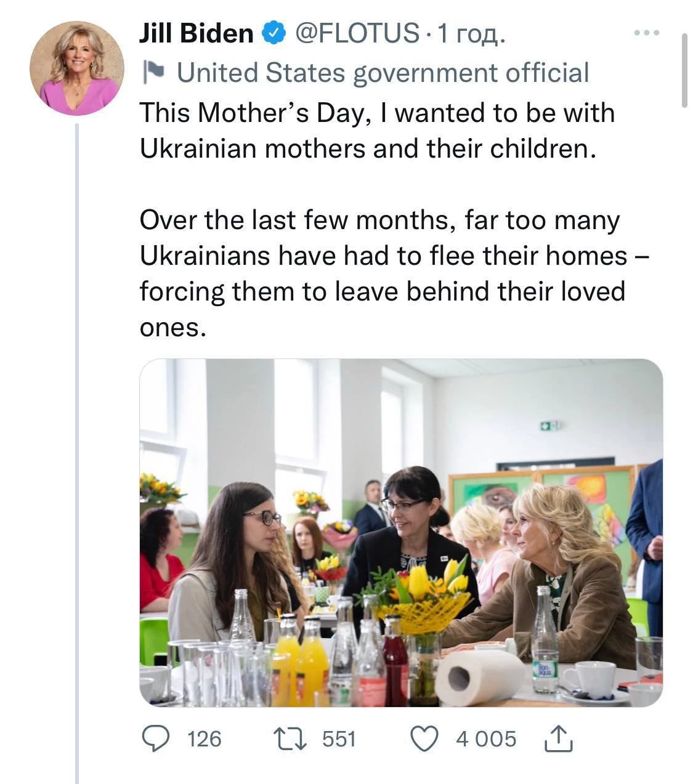
Task: Click the 'This Mother's Day' tweet paragraph
Action: (x=377, y=131)
